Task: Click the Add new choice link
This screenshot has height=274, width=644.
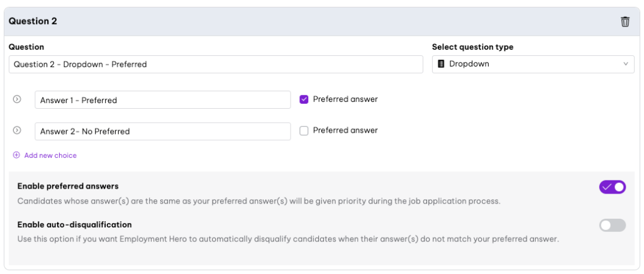Action: 50,155
